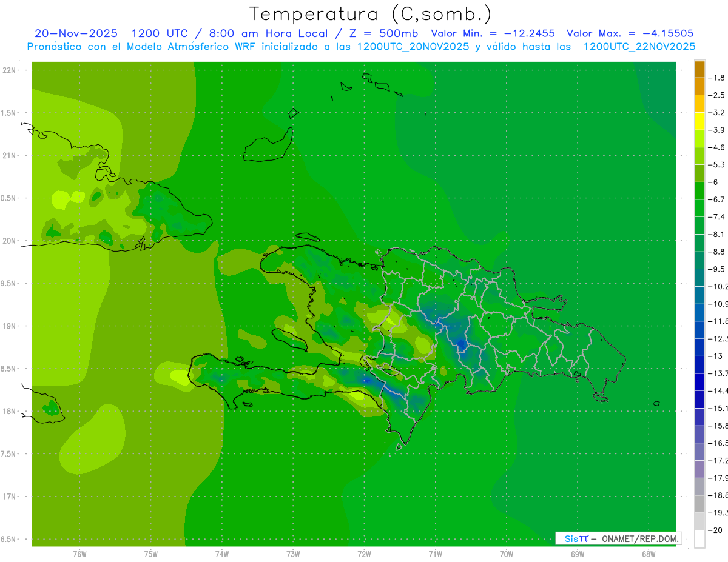Click the '-7.4' colorbar value
Screen dimensions: 728x562
click(716, 217)
